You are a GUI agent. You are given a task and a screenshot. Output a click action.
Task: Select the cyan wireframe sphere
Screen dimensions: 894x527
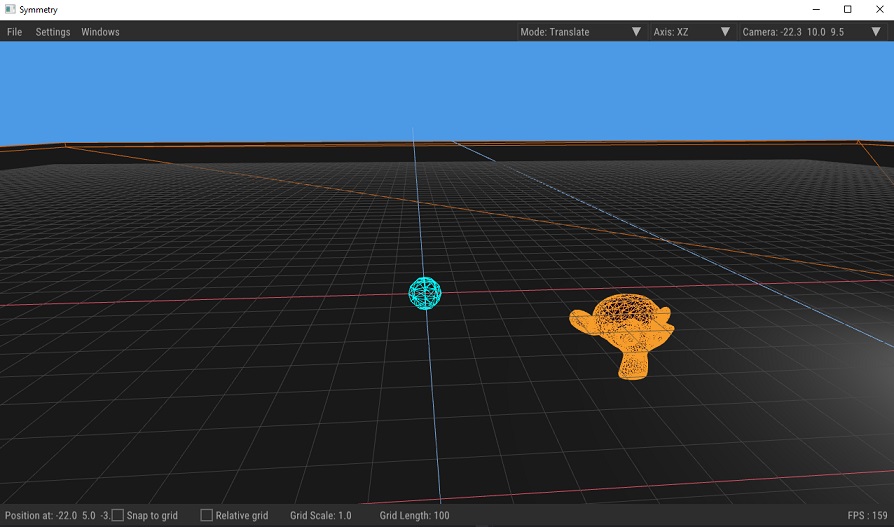tap(425, 293)
